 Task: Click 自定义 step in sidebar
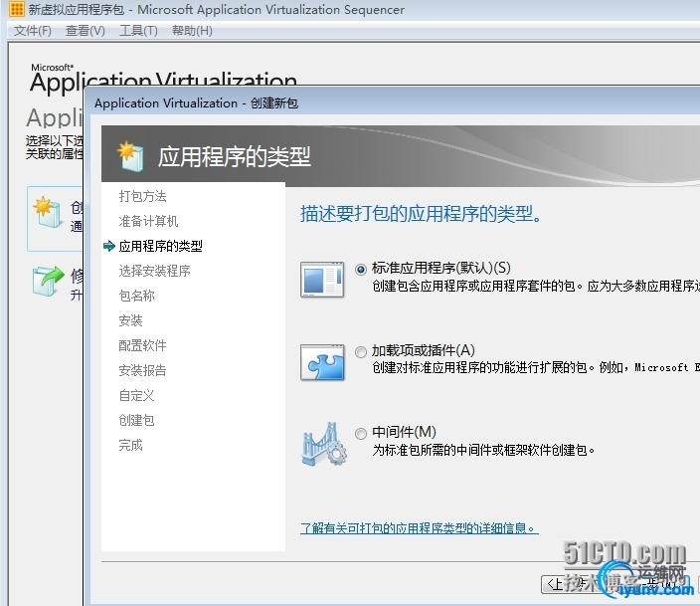[x=136, y=395]
